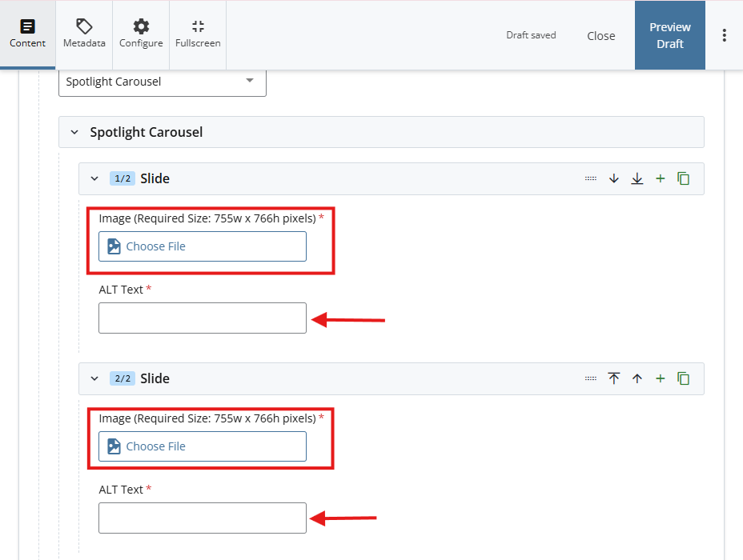
Task: Switch to the Metadata tab
Action: pos(84,34)
